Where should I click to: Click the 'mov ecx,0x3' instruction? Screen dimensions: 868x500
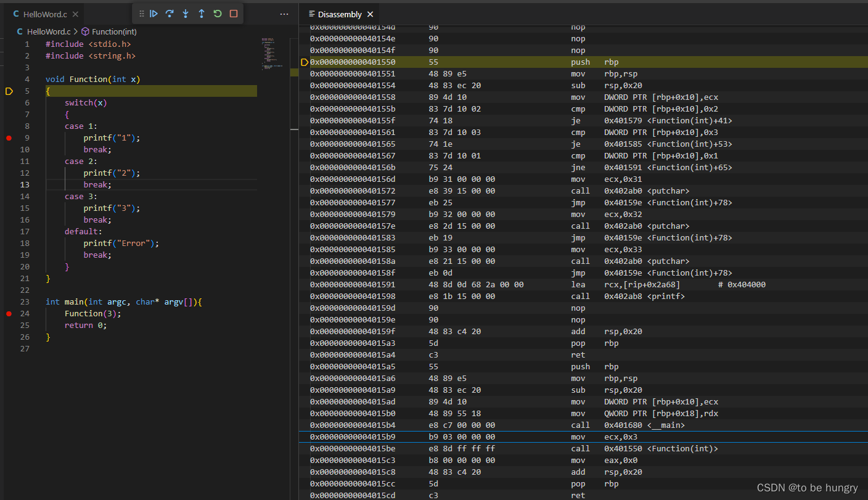(x=604, y=437)
